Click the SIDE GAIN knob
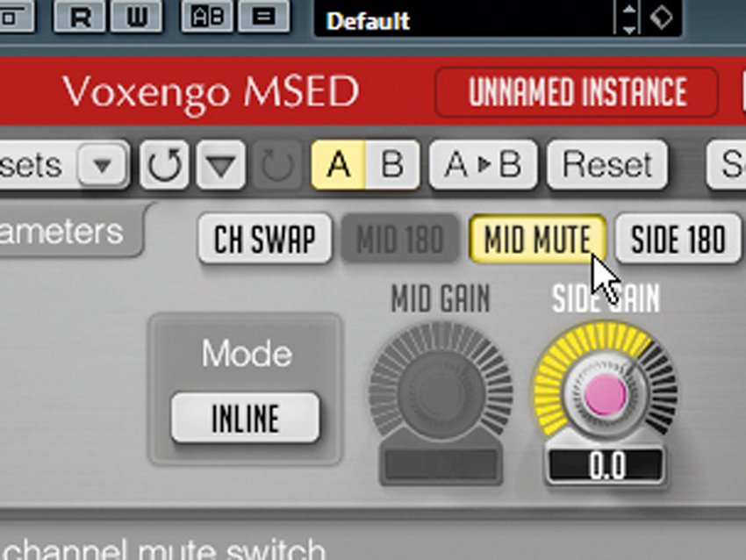Image resolution: width=746 pixels, height=560 pixels. click(606, 394)
